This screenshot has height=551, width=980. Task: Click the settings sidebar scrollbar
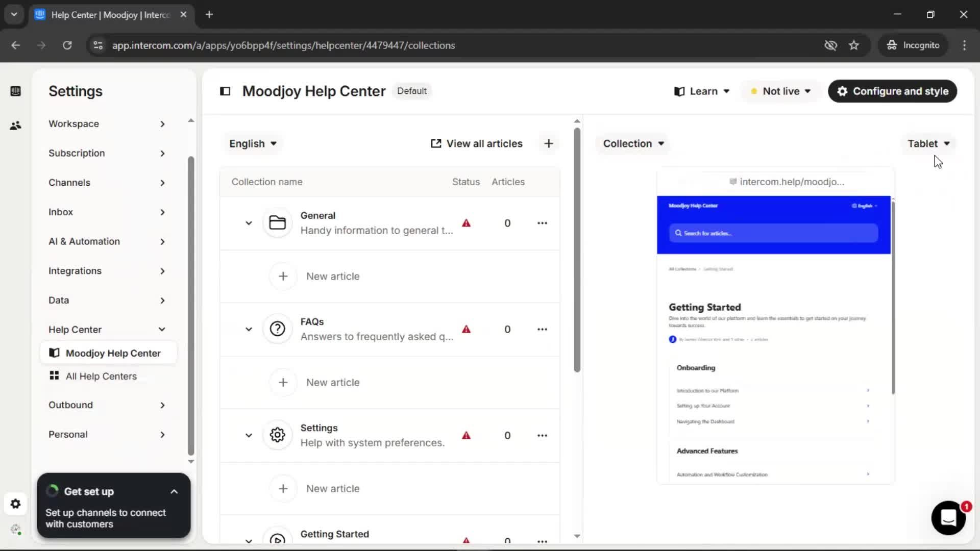click(x=191, y=305)
